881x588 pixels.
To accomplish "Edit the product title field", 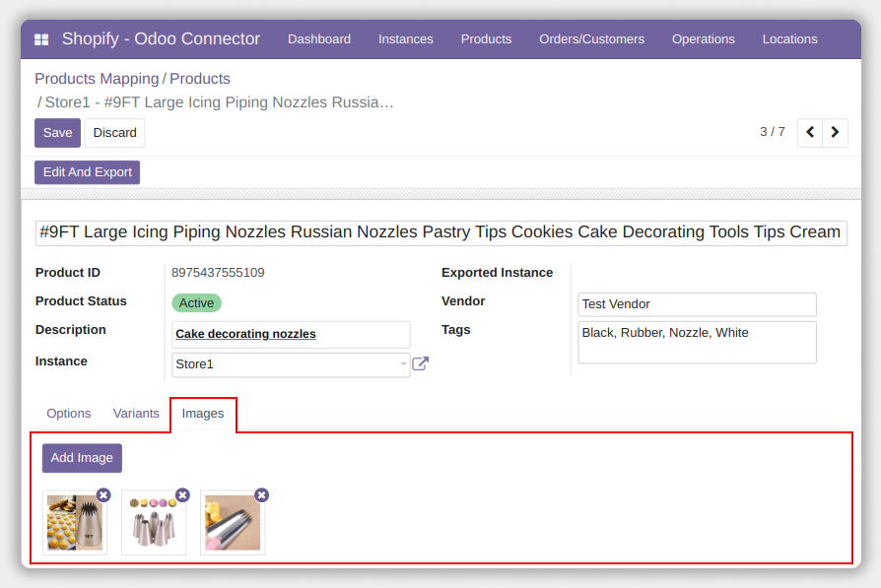I will (x=441, y=232).
